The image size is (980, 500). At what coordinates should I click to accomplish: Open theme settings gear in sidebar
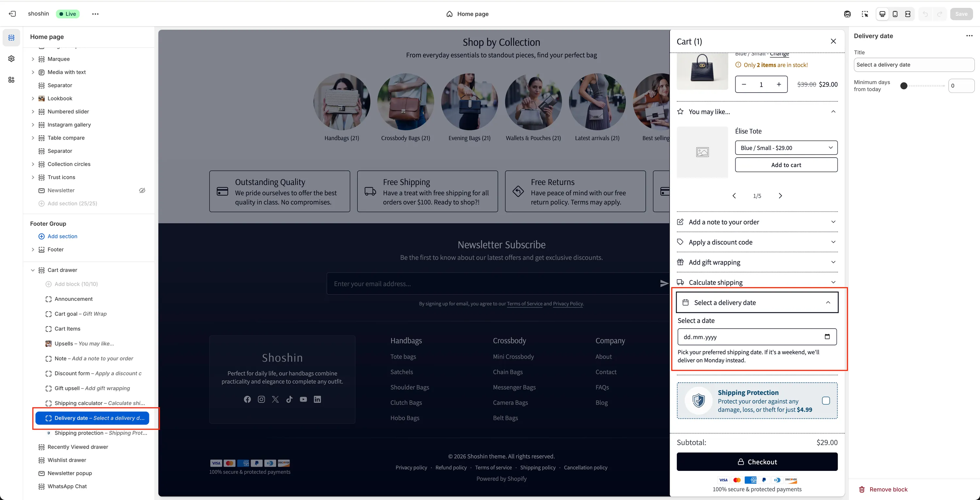tap(11, 59)
